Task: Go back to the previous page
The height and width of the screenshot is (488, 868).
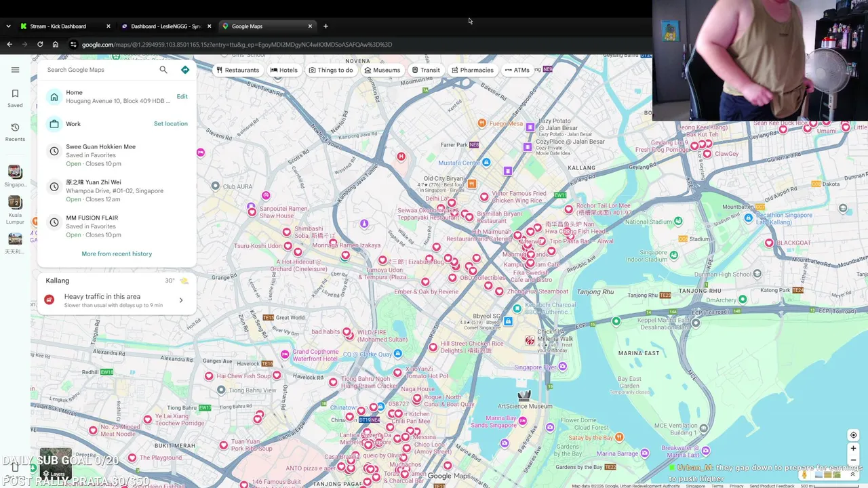Action: coord(9,45)
